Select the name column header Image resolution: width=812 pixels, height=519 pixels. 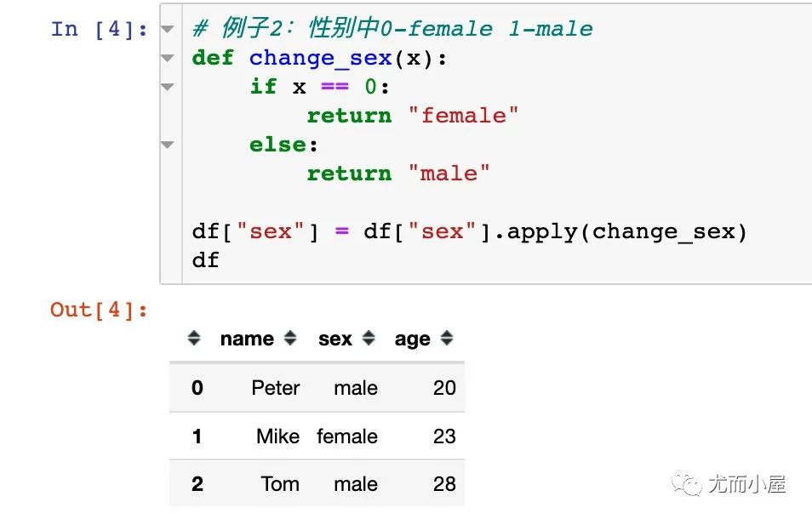pos(247,339)
